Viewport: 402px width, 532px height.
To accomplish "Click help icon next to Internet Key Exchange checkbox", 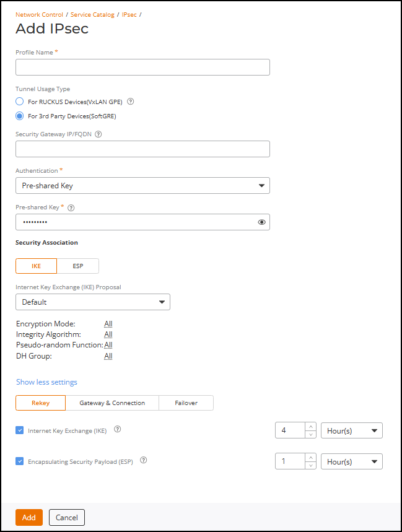I will 118,429.
